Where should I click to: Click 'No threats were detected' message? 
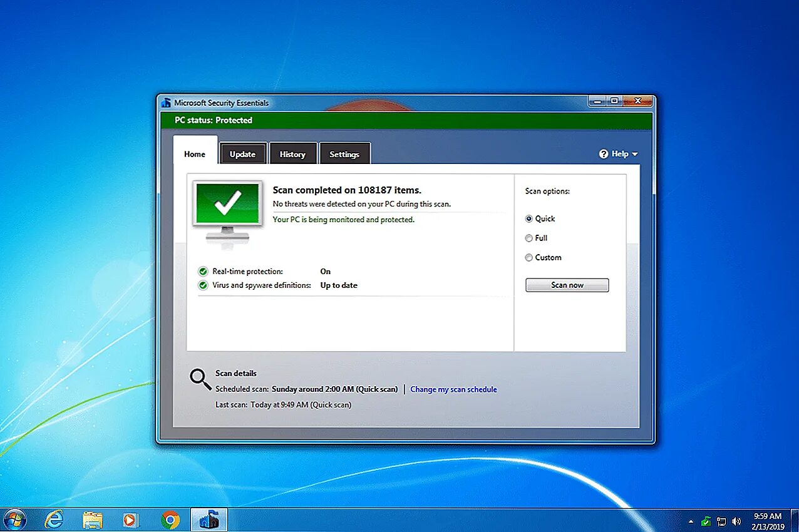[362, 204]
